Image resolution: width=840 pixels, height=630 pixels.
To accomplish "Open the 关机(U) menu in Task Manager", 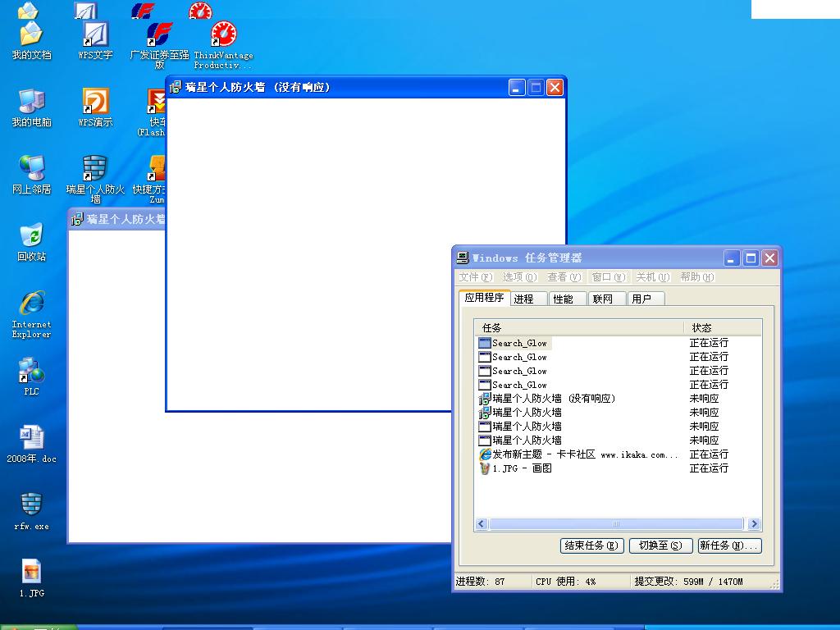I will click(652, 277).
